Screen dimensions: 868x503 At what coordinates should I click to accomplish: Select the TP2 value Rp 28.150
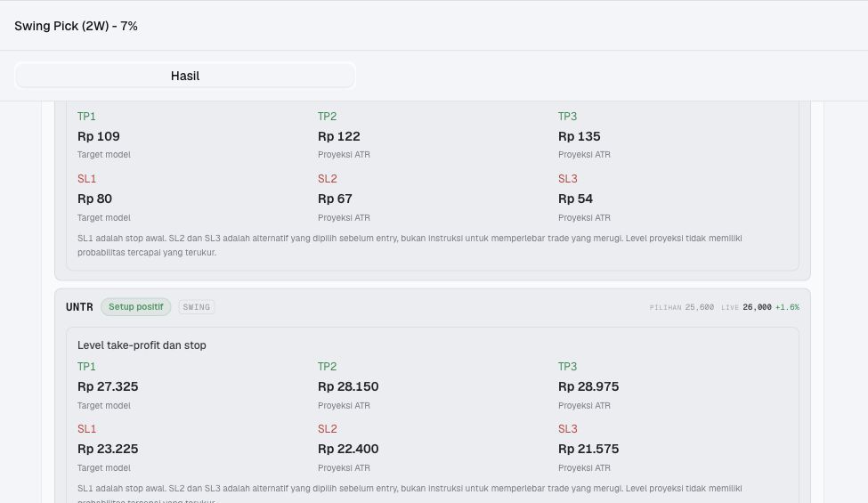[x=348, y=386]
